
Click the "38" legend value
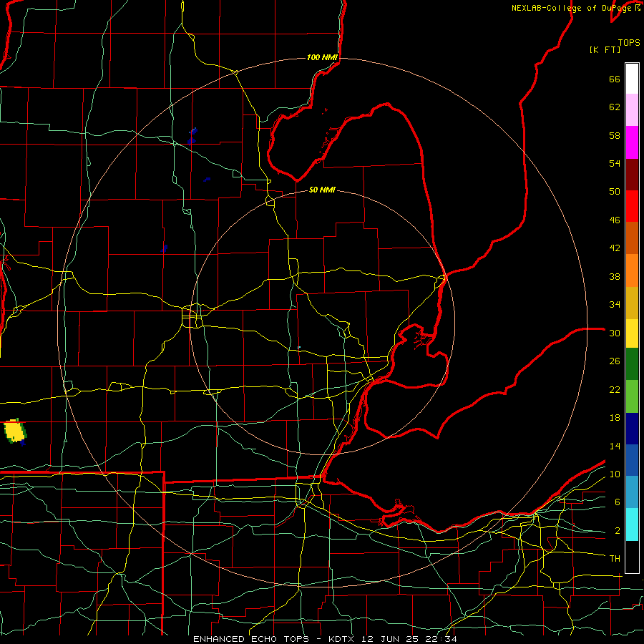(x=615, y=276)
